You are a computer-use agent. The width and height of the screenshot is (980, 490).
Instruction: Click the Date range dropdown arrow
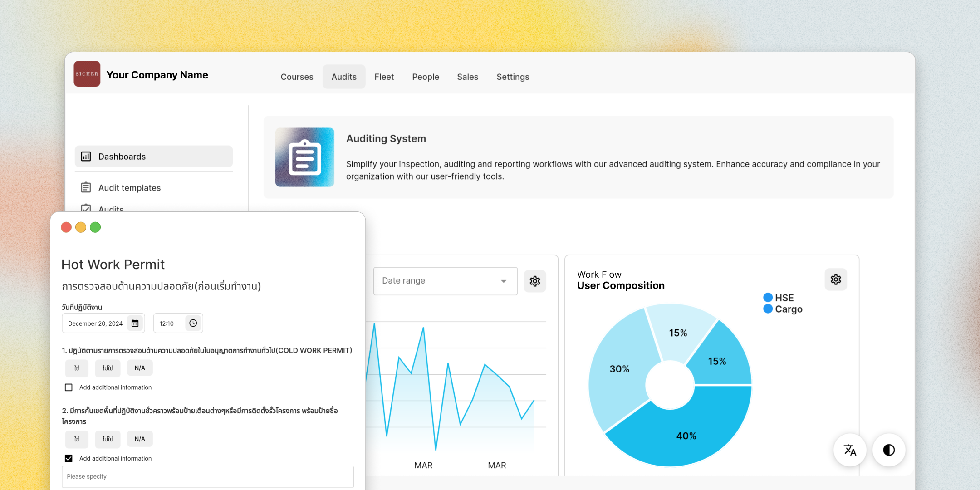click(504, 281)
